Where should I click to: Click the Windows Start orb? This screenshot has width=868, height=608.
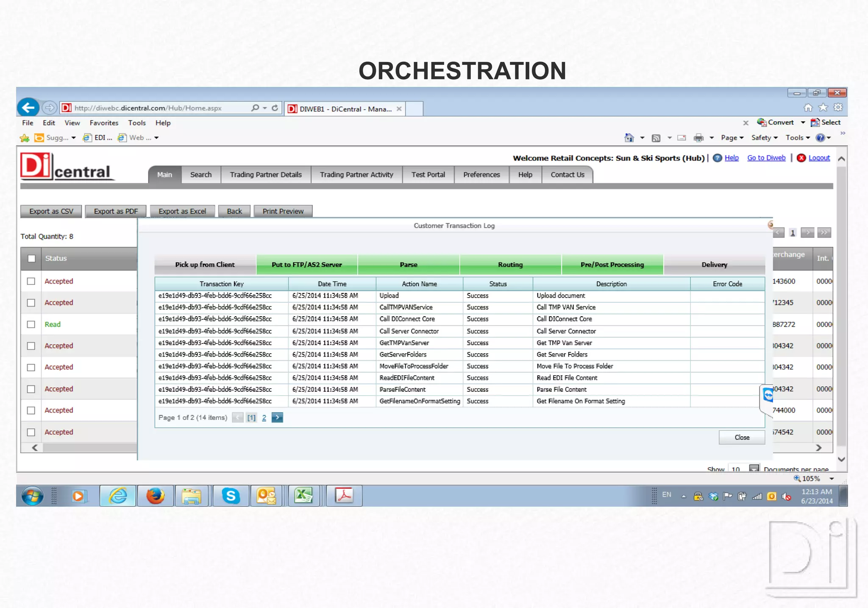(33, 496)
